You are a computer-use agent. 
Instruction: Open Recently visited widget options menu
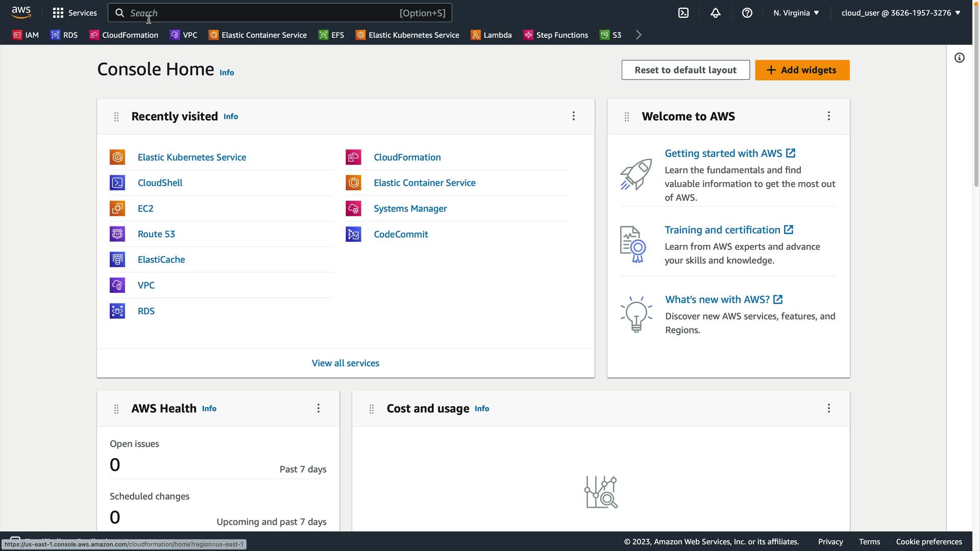click(x=573, y=116)
